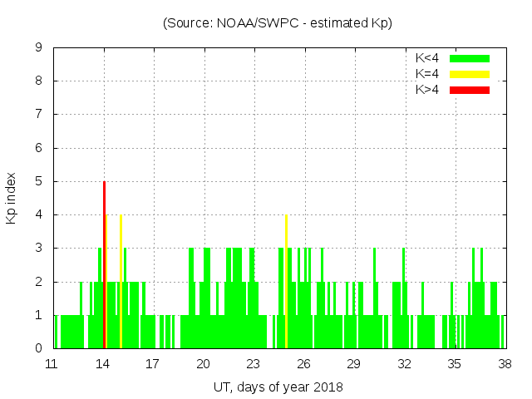Click the 'UT, days of year 2018' axis label

point(277,387)
